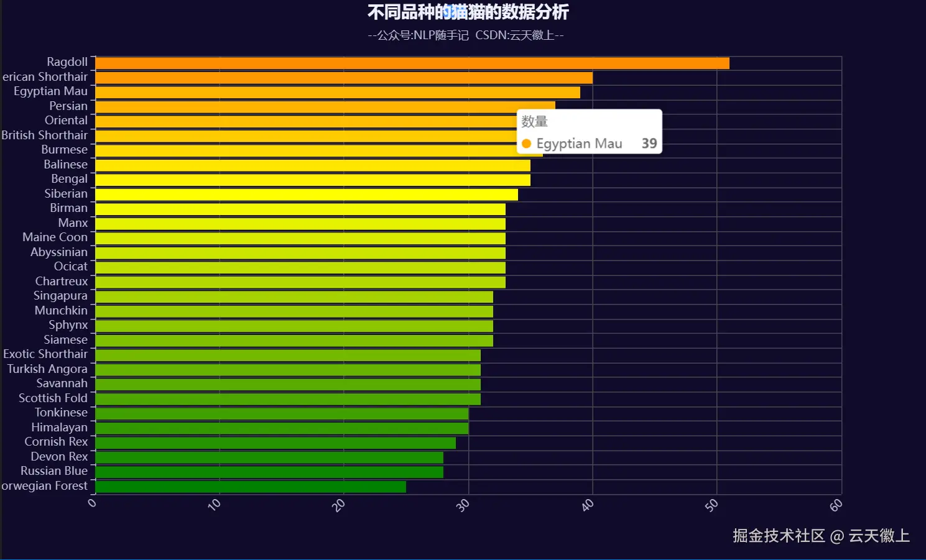The image size is (926, 560).
Task: Click the Norwegian Forest bar
Action: [x=251, y=487]
